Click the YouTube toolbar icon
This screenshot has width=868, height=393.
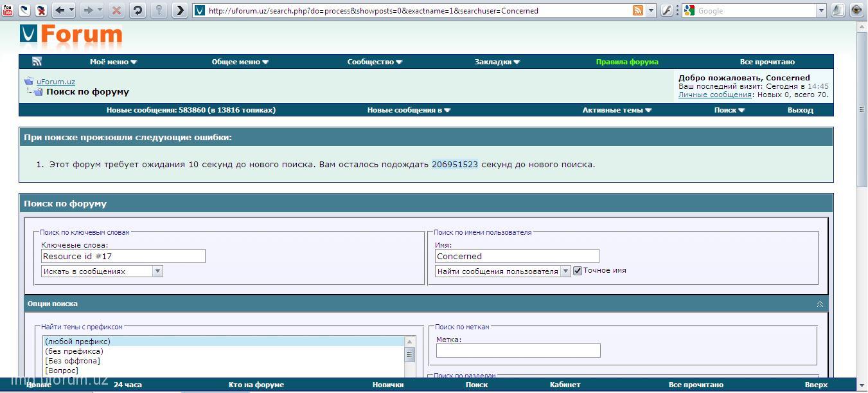[x=7, y=10]
